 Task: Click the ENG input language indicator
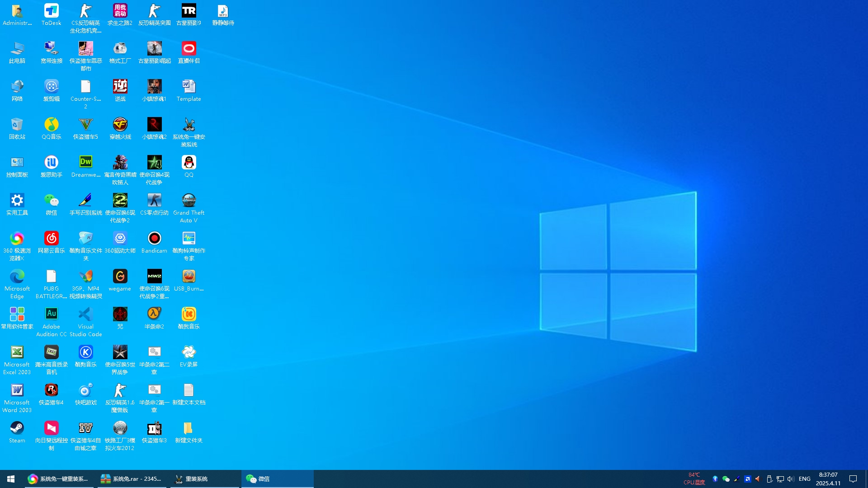click(804, 479)
